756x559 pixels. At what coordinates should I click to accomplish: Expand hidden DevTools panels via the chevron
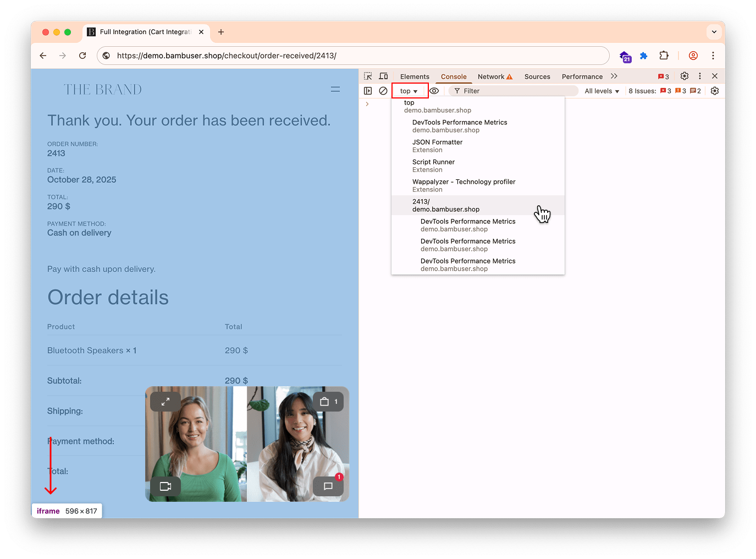tap(614, 76)
